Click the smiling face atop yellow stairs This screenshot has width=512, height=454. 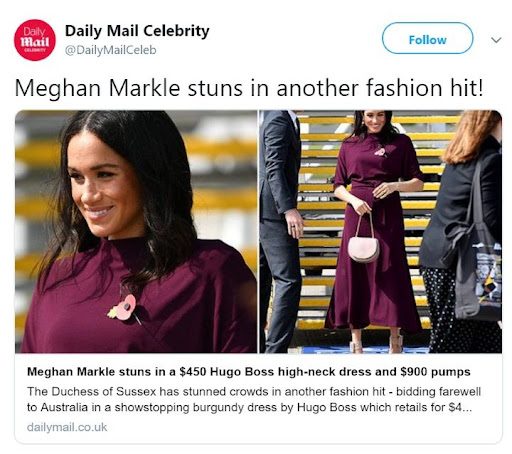pos(375,122)
